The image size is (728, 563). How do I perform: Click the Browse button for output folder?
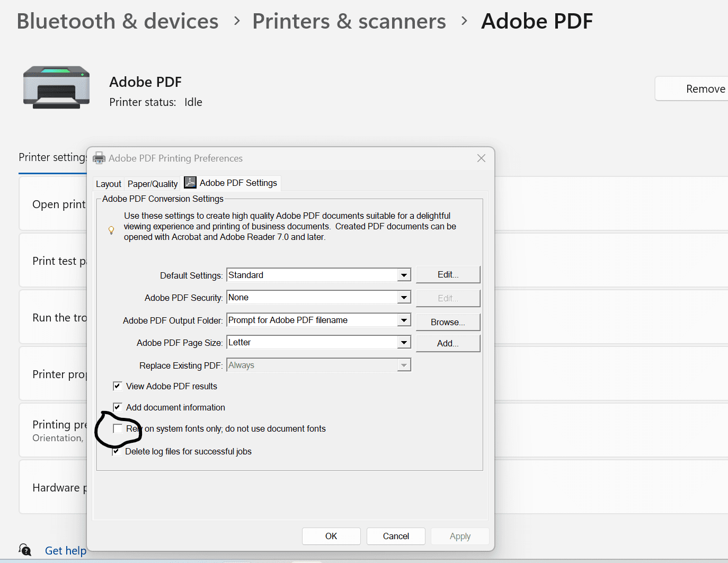coord(448,322)
